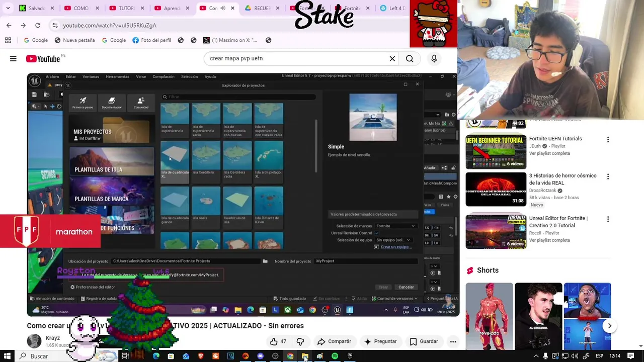Close the COMO tab

pos(98,8)
